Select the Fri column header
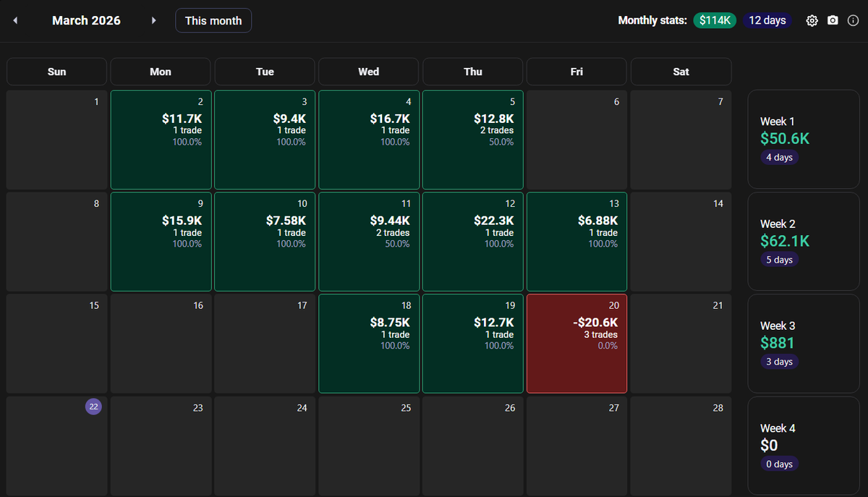Image resolution: width=868 pixels, height=497 pixels. (576, 72)
